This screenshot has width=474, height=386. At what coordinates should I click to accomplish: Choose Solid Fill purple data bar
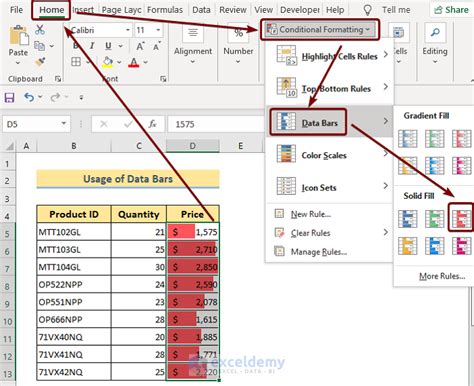click(x=461, y=246)
